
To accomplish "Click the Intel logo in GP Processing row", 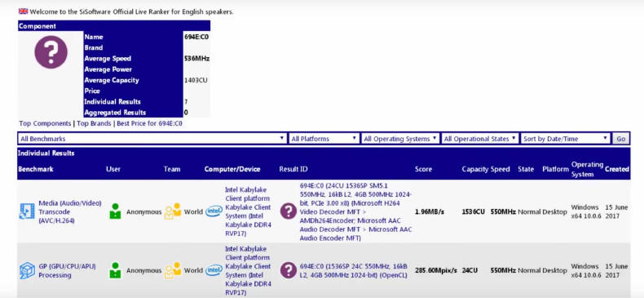I will pyautogui.click(x=214, y=270).
